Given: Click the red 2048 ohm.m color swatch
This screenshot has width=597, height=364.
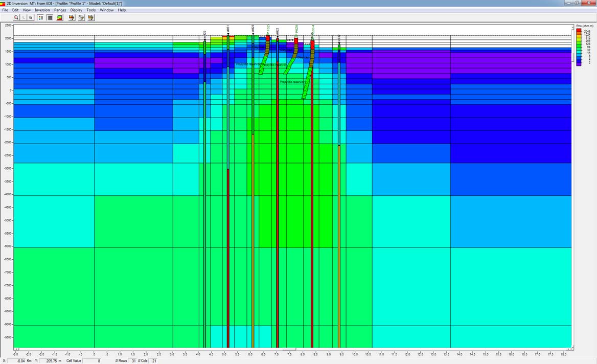Looking at the screenshot, I should (579, 31).
